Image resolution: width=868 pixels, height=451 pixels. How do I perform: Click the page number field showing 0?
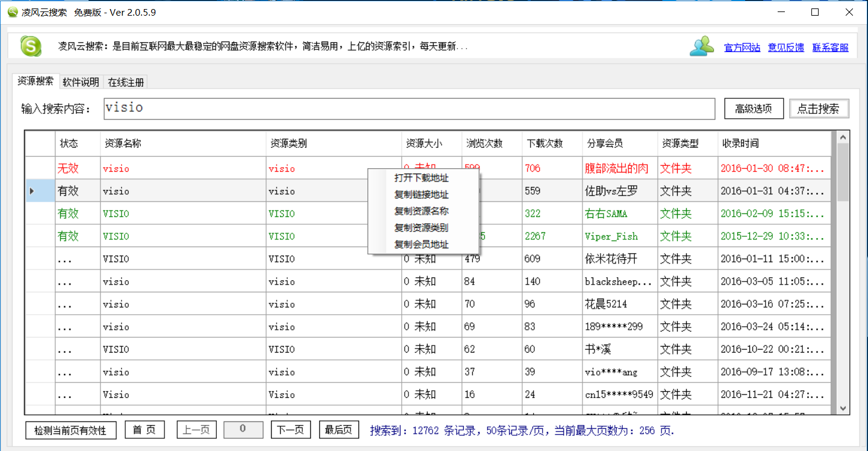click(x=243, y=429)
